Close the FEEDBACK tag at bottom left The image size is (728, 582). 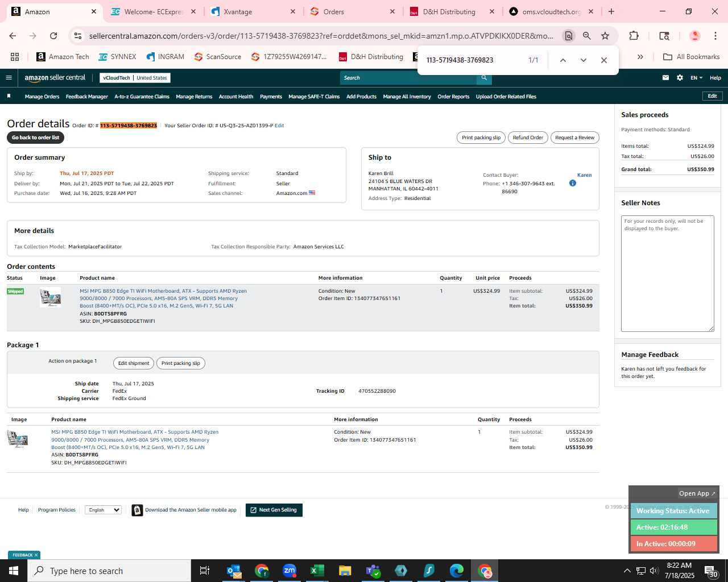tap(36, 555)
